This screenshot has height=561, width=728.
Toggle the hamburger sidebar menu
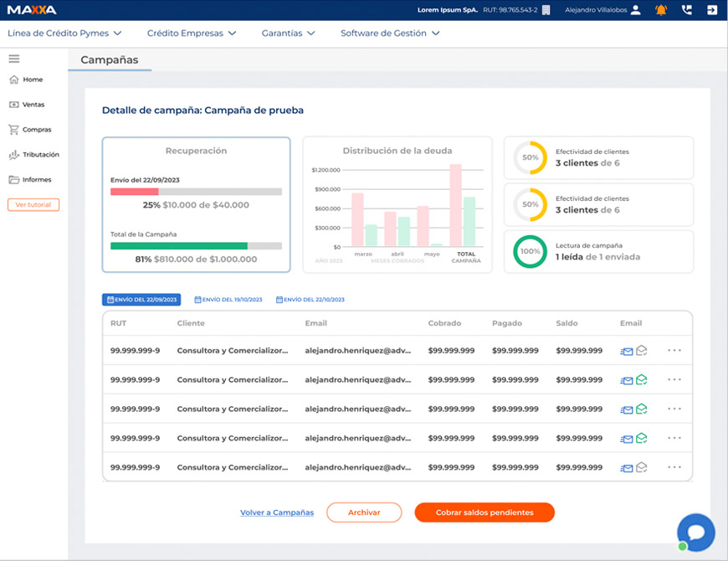point(14,59)
